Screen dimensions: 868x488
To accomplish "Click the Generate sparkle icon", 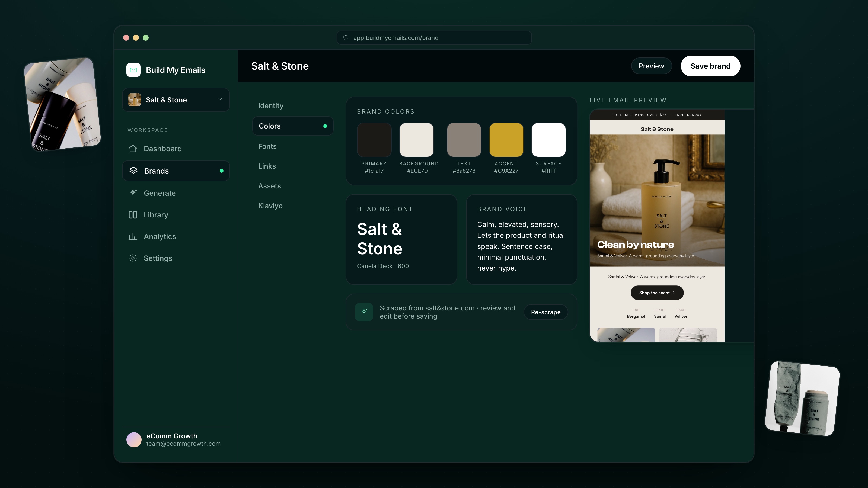I will click(133, 193).
